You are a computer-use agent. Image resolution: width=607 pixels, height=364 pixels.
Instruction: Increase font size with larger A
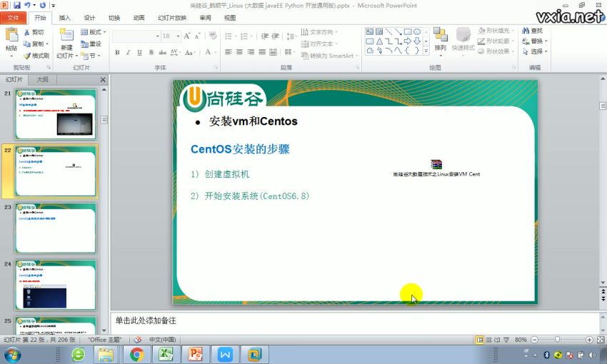click(x=187, y=36)
